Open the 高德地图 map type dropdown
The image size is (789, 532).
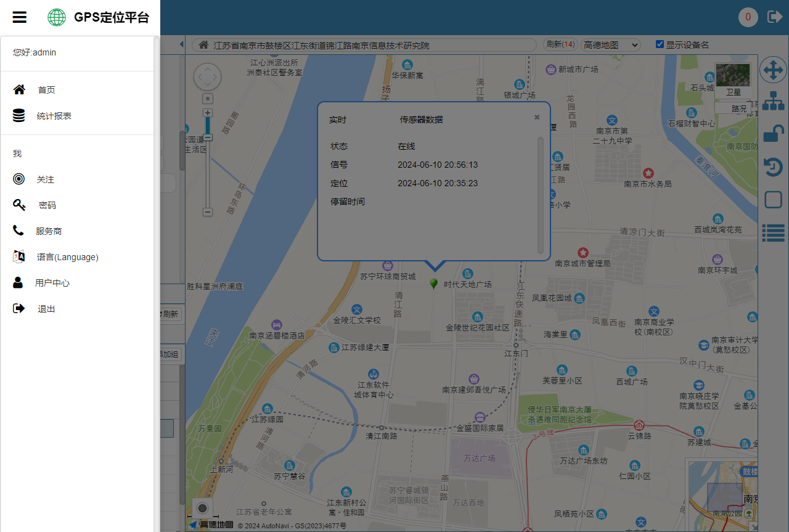(x=610, y=45)
